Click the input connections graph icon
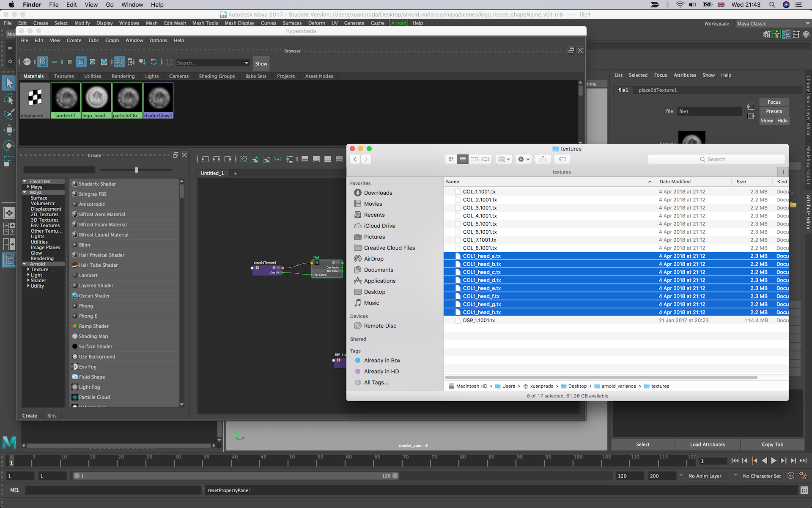The width and height of the screenshot is (812, 508). click(205, 159)
